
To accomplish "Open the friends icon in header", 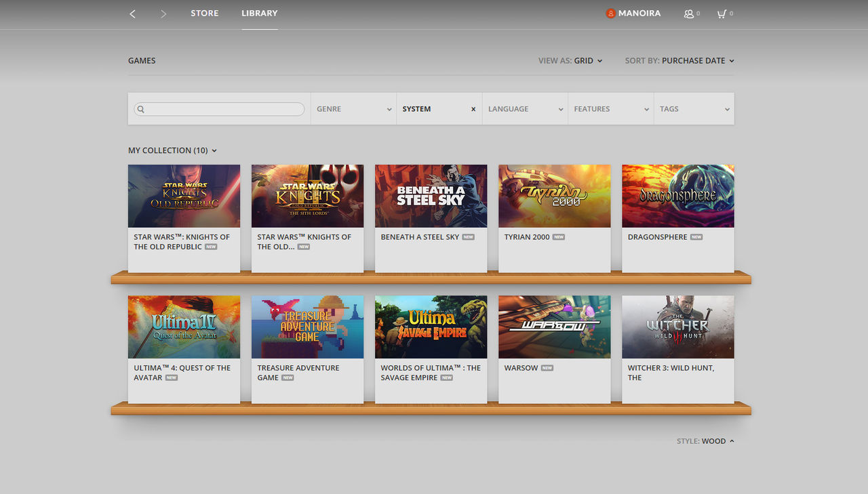I will coord(689,14).
